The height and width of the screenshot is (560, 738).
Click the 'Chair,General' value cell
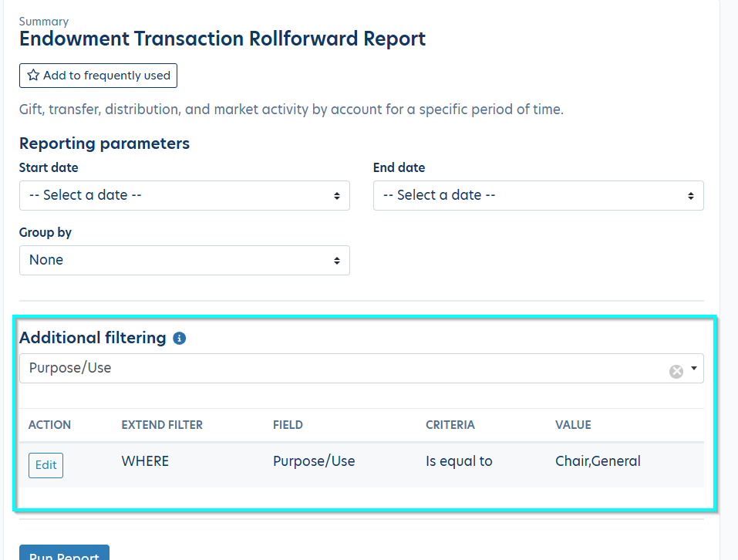(598, 461)
